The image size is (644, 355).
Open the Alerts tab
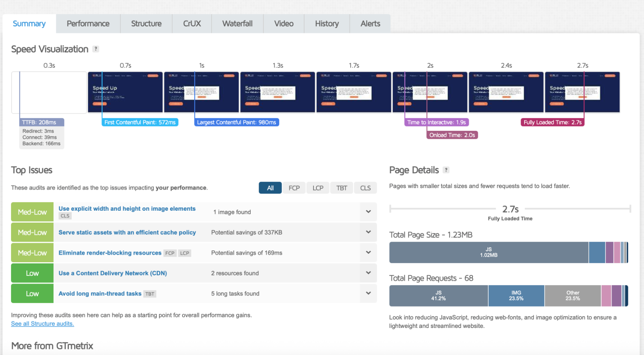[370, 24]
